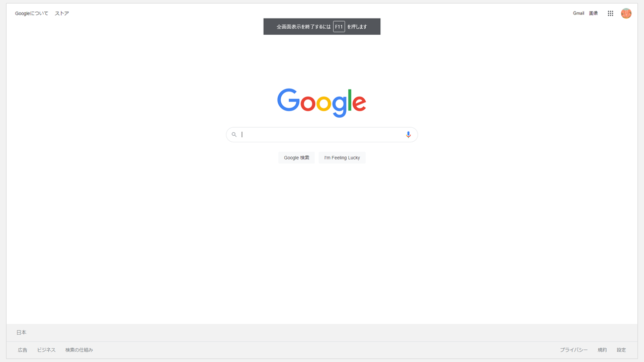644x362 pixels.
Task: Click the magnifier icon in search box
Action: tap(234, 135)
